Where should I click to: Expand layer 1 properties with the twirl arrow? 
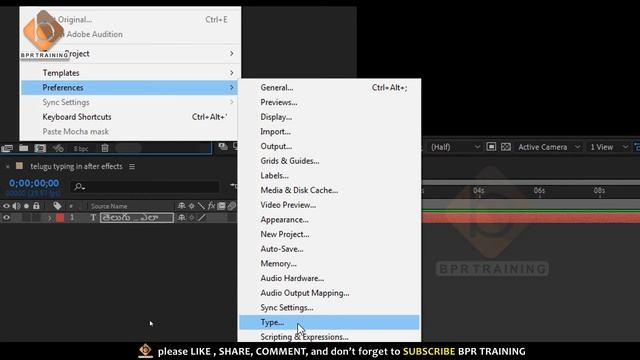click(49, 218)
